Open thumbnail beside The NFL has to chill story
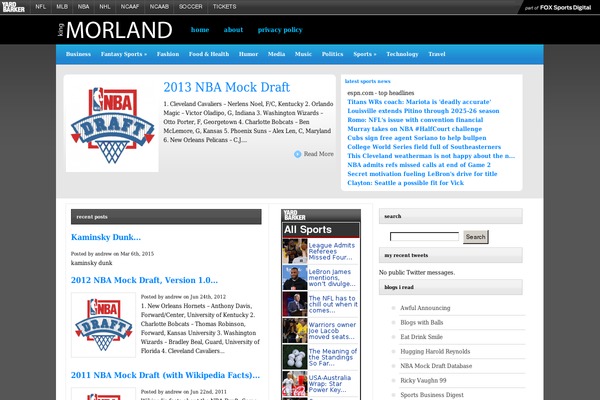600x400 pixels. [x=295, y=304]
